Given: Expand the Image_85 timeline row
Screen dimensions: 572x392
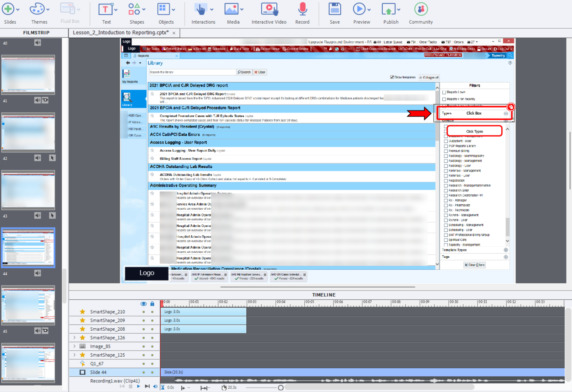Looking at the screenshot, I should (x=74, y=346).
